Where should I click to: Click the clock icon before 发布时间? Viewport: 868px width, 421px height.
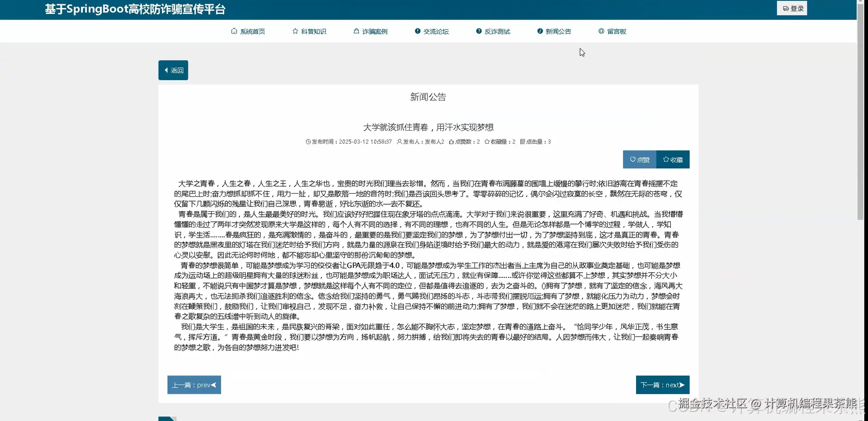[308, 142]
